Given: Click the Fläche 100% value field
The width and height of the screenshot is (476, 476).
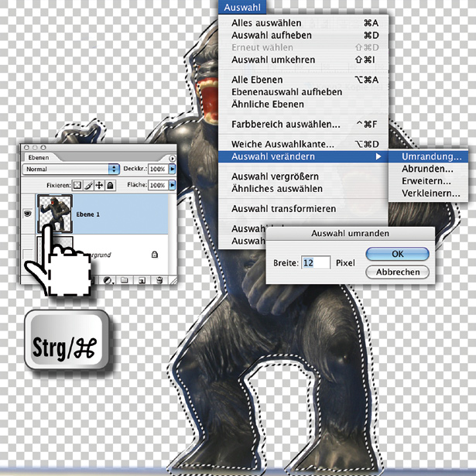Looking at the screenshot, I should click(x=158, y=185).
